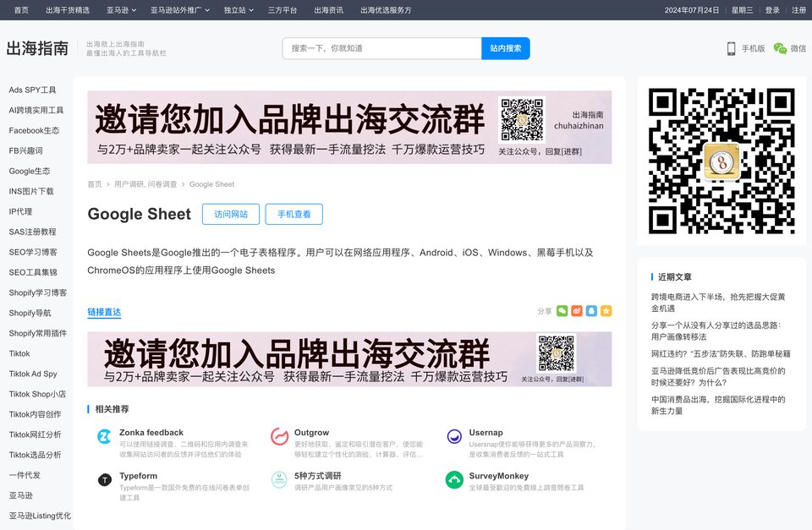Image resolution: width=812 pixels, height=530 pixels.
Task: Expand the 亚马逊站外推广 dropdown menu
Action: tap(180, 10)
